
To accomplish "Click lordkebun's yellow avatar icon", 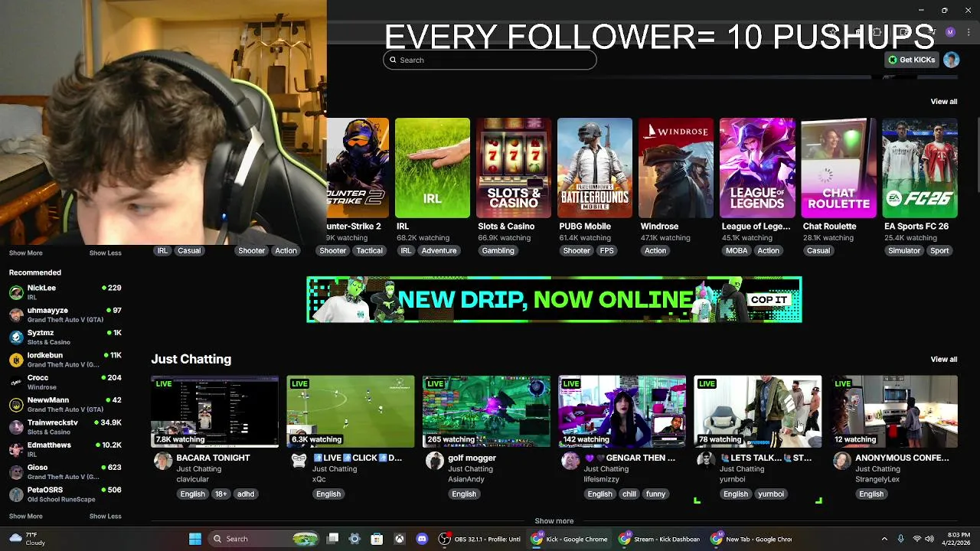I will 16,360.
